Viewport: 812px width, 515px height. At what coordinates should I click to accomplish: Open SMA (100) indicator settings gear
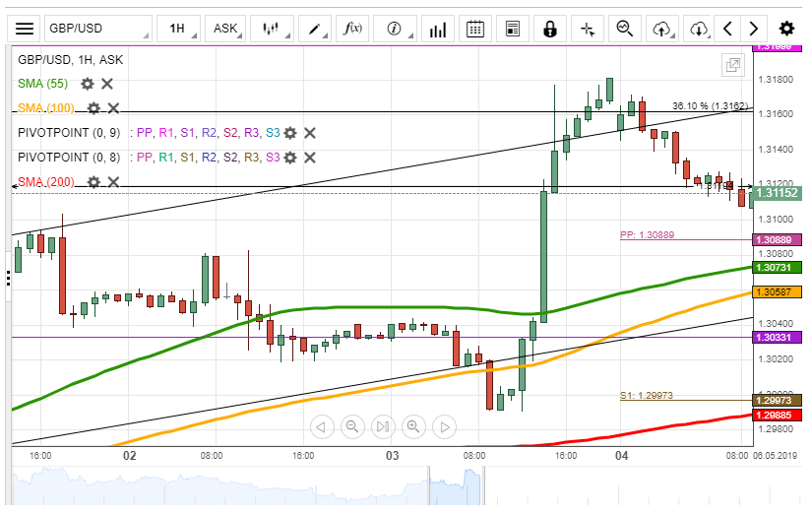94,107
